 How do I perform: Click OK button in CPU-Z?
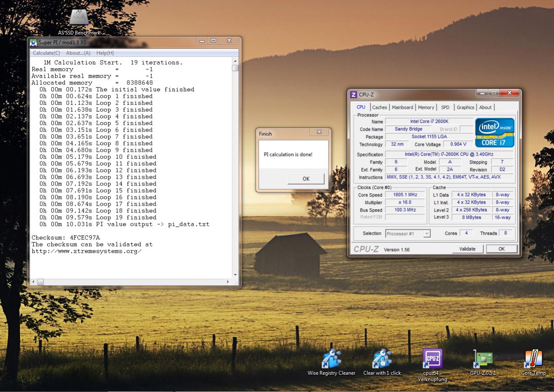501,249
